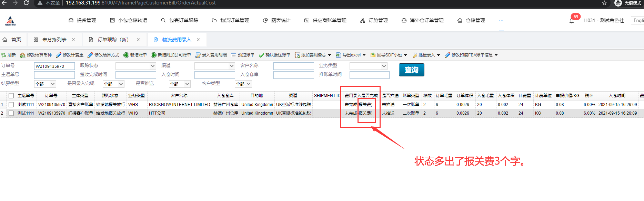Click 确认推送账单 checkmark icon
Image resolution: width=644 pixels, height=201 pixels.
[x=261, y=55]
